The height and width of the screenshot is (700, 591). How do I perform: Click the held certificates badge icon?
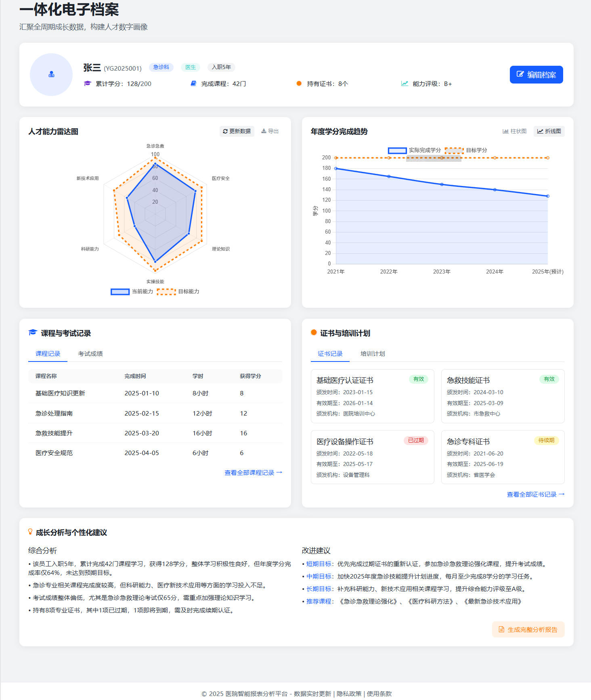(299, 84)
